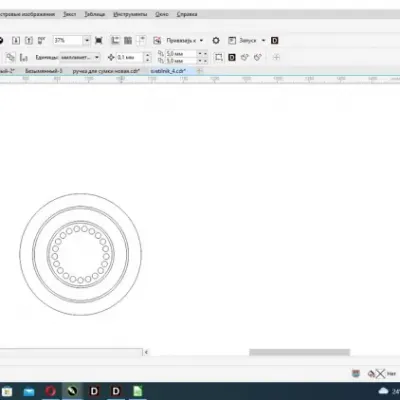The image size is (400, 400).
Task: Click the no-fill X swatch in status bar
Action: (x=380, y=374)
